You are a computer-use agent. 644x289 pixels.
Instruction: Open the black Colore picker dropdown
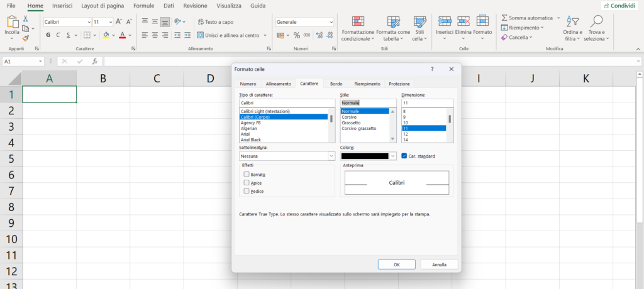coord(392,156)
